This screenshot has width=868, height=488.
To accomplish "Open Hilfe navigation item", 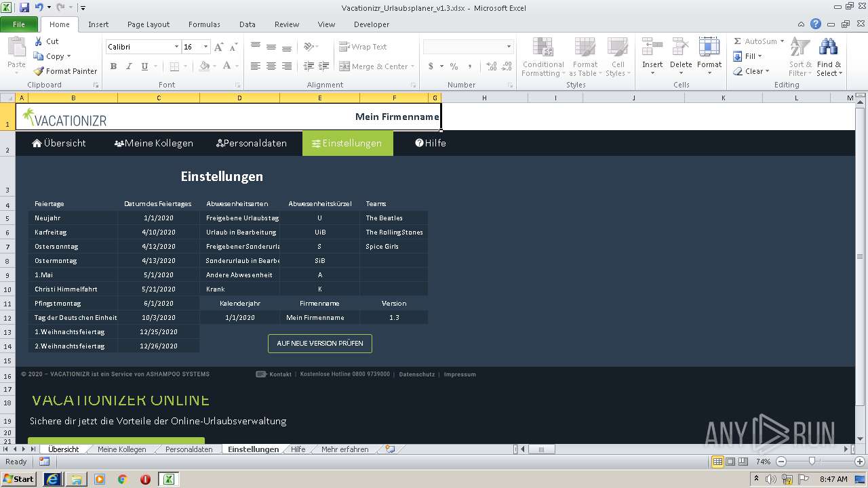I will click(x=431, y=143).
